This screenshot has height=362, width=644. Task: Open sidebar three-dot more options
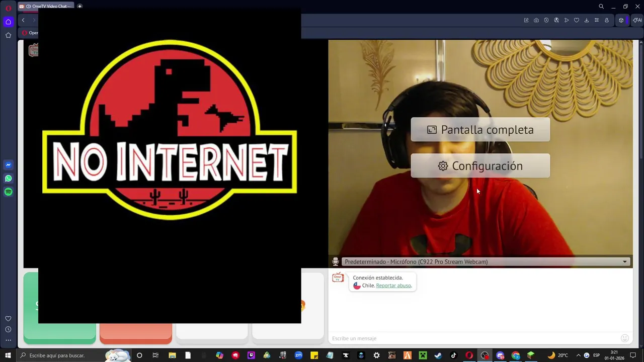[x=8, y=340]
